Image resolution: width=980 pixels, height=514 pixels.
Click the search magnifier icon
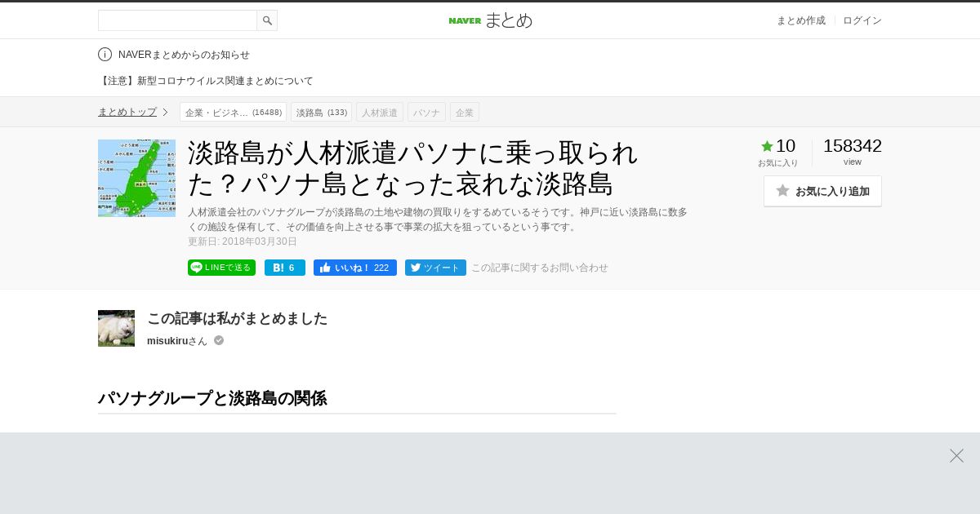point(267,20)
